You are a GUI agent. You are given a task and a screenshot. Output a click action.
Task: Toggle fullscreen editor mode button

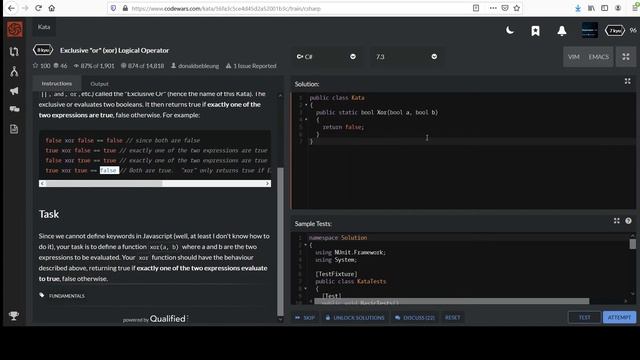click(x=626, y=57)
